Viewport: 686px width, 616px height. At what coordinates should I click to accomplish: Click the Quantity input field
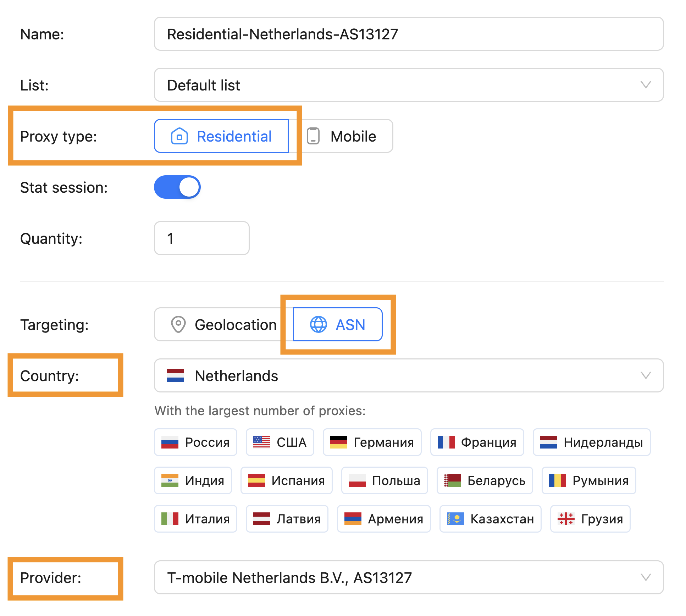pos(201,238)
